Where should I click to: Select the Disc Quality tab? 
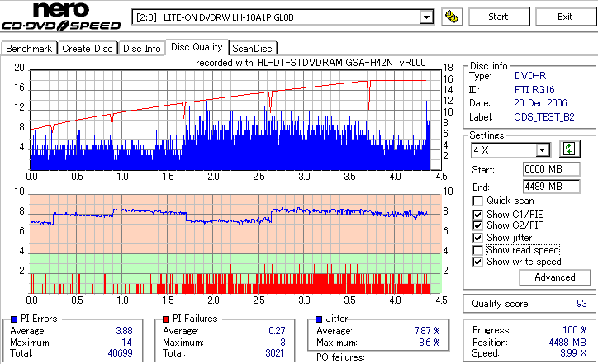point(197,47)
